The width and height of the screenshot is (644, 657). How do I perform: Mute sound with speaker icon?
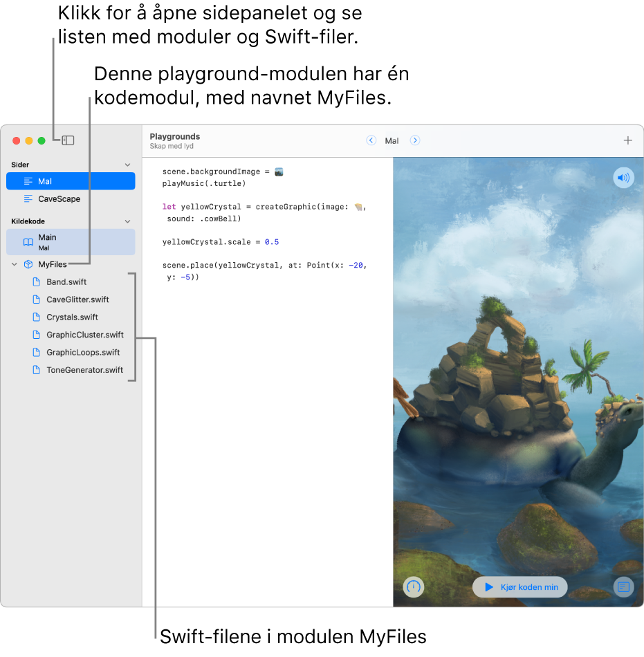pos(623,178)
